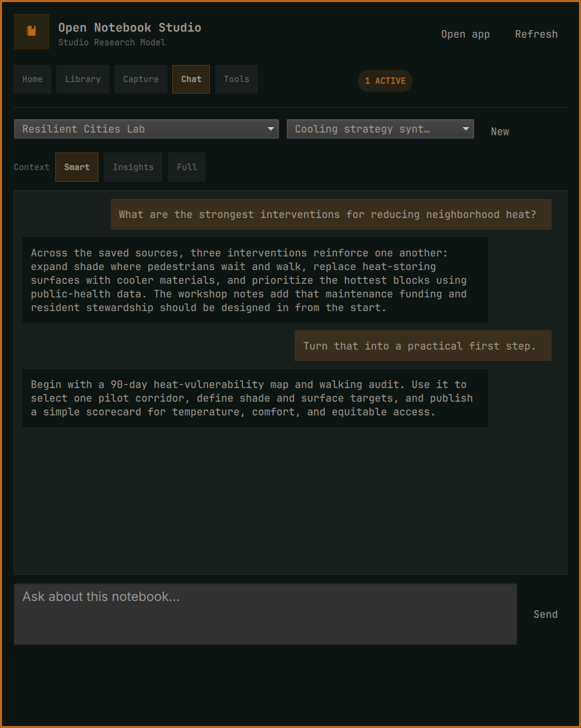
Task: Send the chat message
Action: coord(545,615)
